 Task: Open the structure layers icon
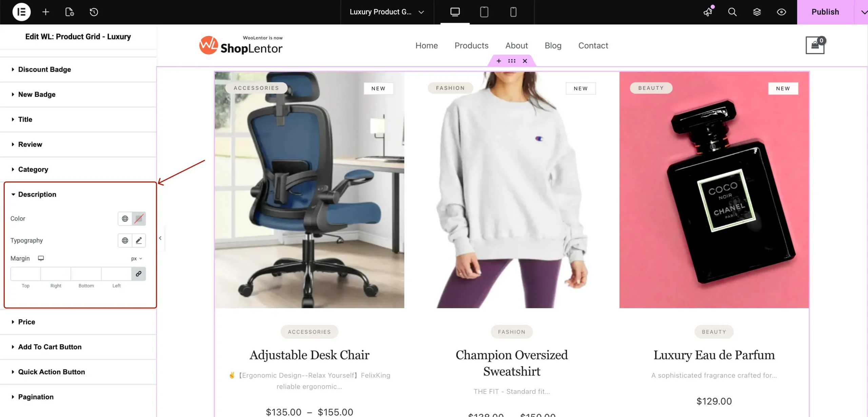pyautogui.click(x=757, y=12)
